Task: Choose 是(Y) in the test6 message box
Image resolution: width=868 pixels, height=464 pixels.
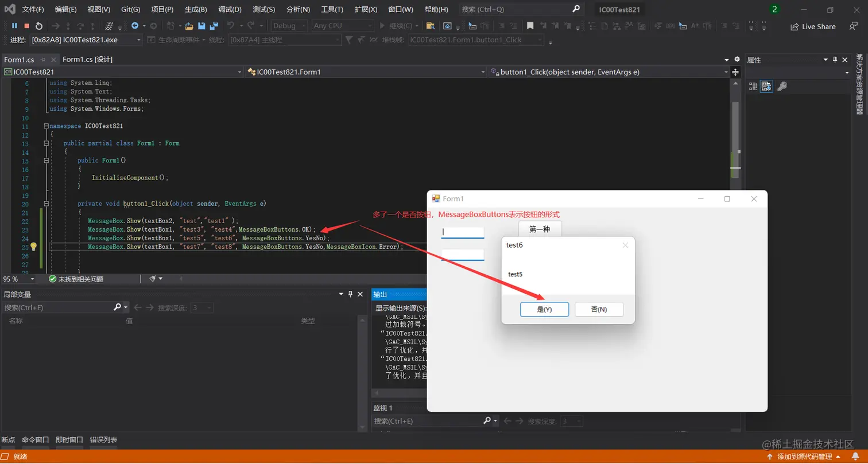Action: point(544,309)
